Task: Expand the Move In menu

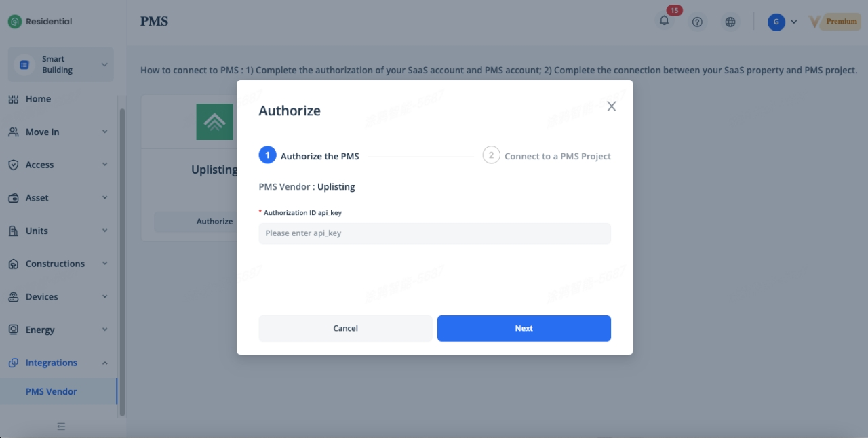Action: coord(58,132)
